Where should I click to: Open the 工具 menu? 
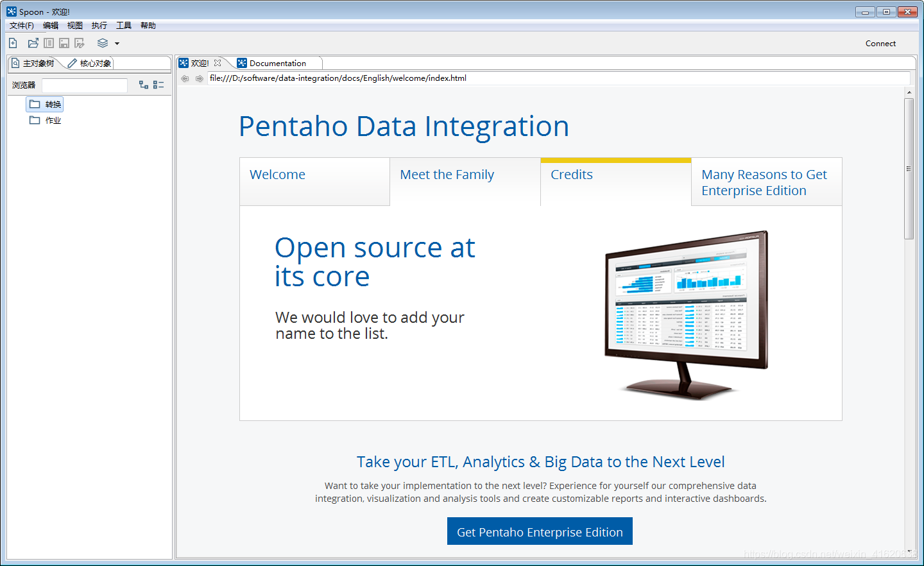[124, 26]
